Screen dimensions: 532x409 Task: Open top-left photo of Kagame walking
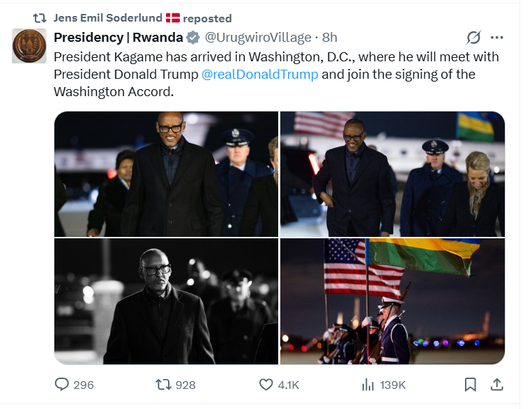click(x=166, y=174)
